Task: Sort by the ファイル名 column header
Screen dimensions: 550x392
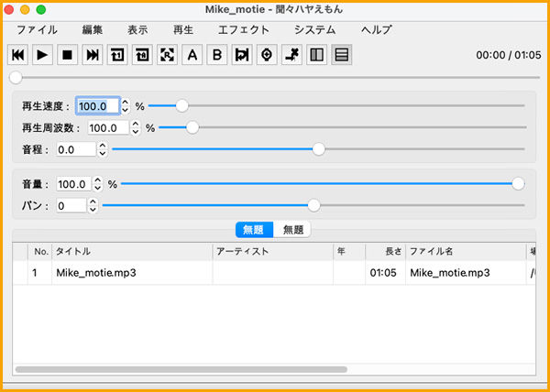Action: pos(466,252)
